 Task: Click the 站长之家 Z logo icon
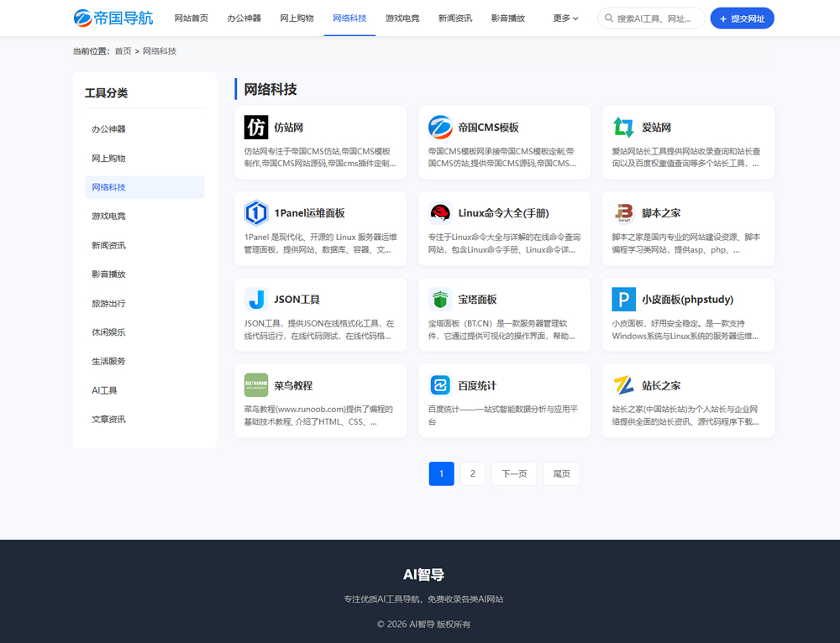click(x=623, y=385)
